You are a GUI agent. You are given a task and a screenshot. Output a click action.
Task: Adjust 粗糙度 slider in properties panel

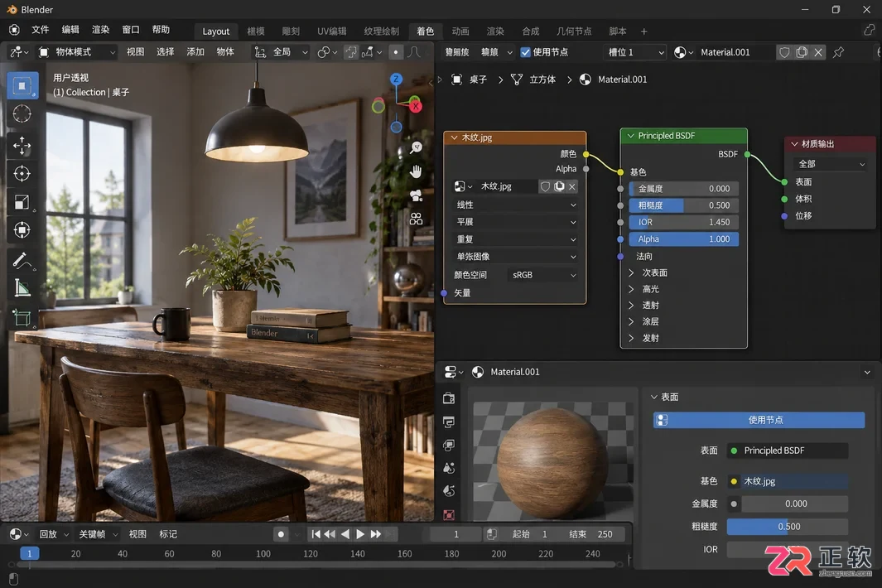(x=788, y=527)
